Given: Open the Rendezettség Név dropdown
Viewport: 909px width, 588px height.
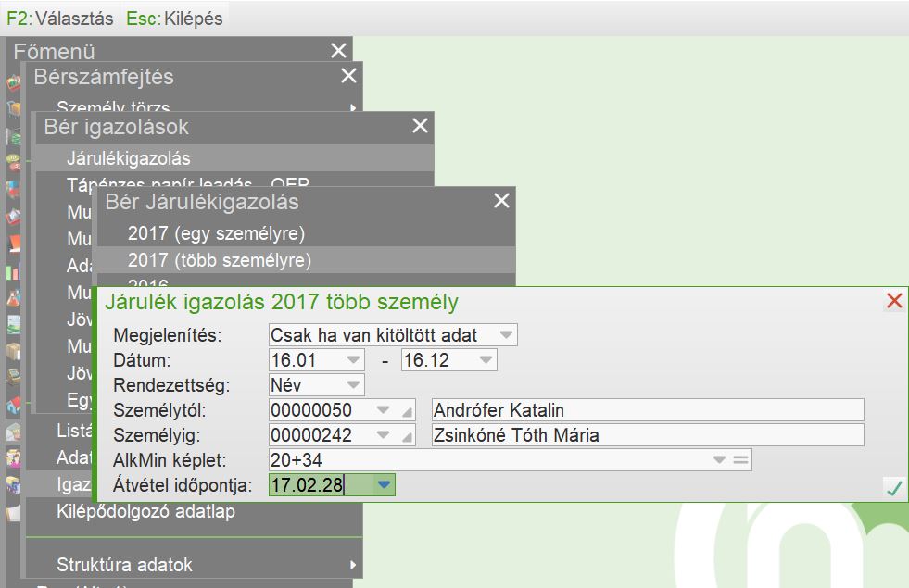Looking at the screenshot, I should [x=353, y=384].
